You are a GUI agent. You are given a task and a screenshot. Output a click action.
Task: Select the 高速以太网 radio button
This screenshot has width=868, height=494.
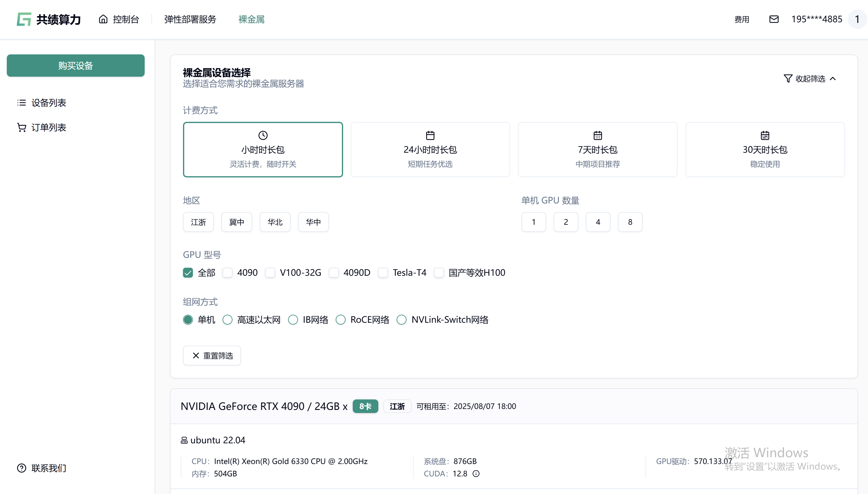(x=227, y=320)
